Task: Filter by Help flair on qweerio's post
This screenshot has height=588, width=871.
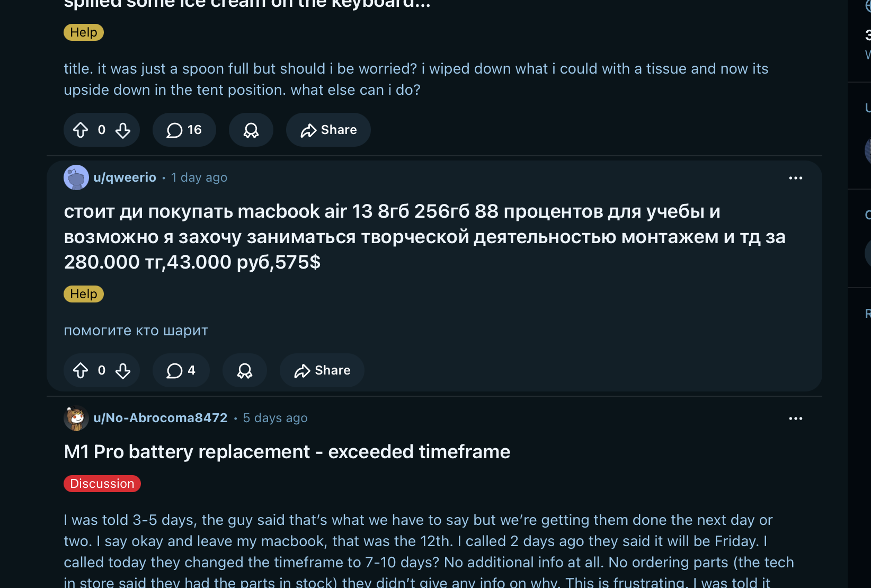Action: tap(84, 294)
